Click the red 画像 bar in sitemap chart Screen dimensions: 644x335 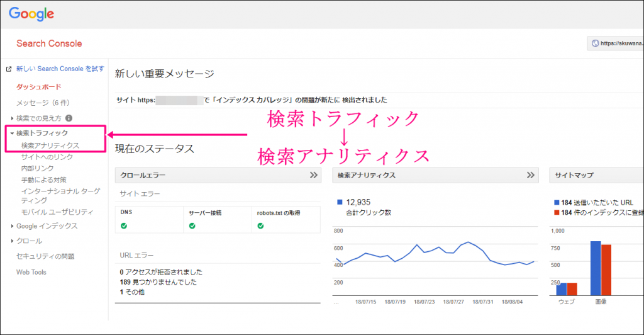point(606,270)
